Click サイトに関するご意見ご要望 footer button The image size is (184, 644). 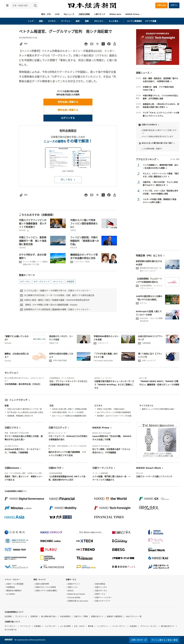165,640
